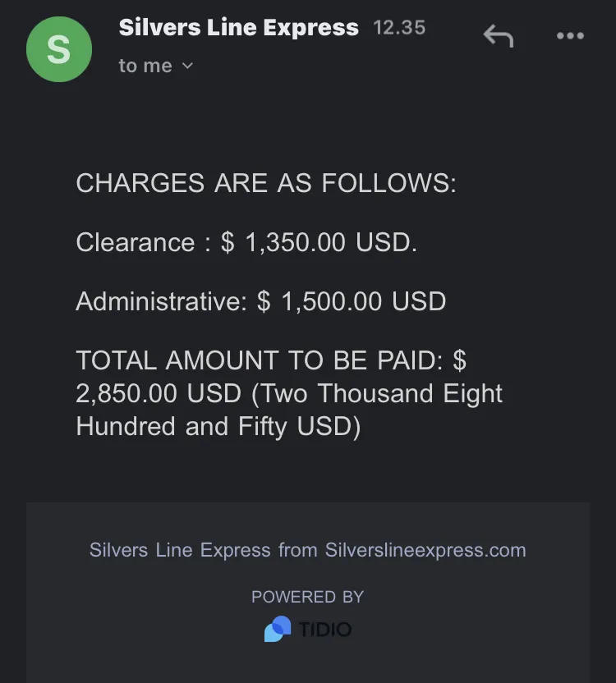Image resolution: width=616 pixels, height=683 pixels.
Task: Click the blue Tidio bubble logo
Action: [278, 629]
